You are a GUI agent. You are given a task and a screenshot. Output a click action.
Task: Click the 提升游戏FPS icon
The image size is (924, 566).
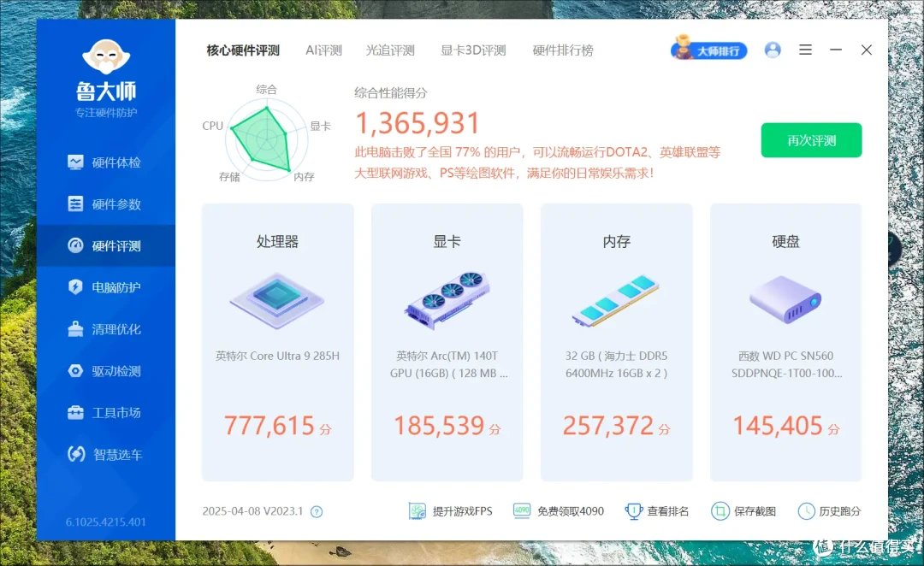(417, 510)
